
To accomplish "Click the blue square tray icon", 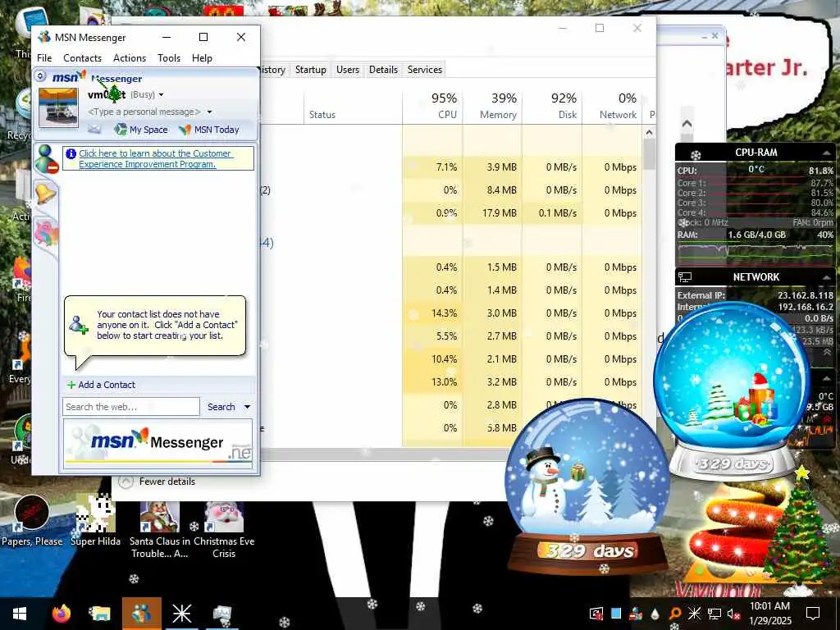I will (x=616, y=613).
